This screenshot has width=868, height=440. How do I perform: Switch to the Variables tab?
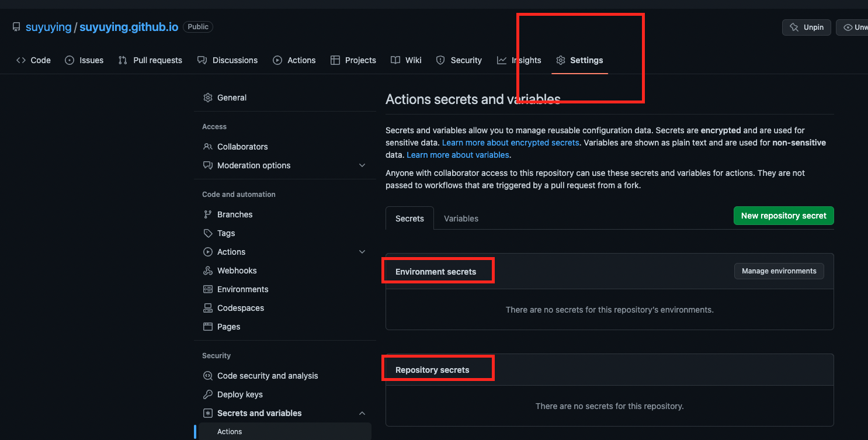461,219
